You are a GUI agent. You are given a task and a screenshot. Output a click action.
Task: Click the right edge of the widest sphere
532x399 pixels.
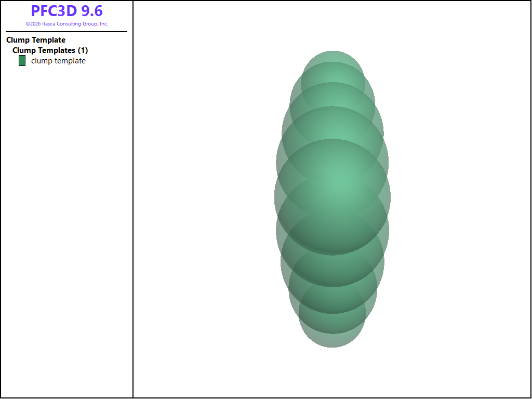pyautogui.click(x=390, y=196)
